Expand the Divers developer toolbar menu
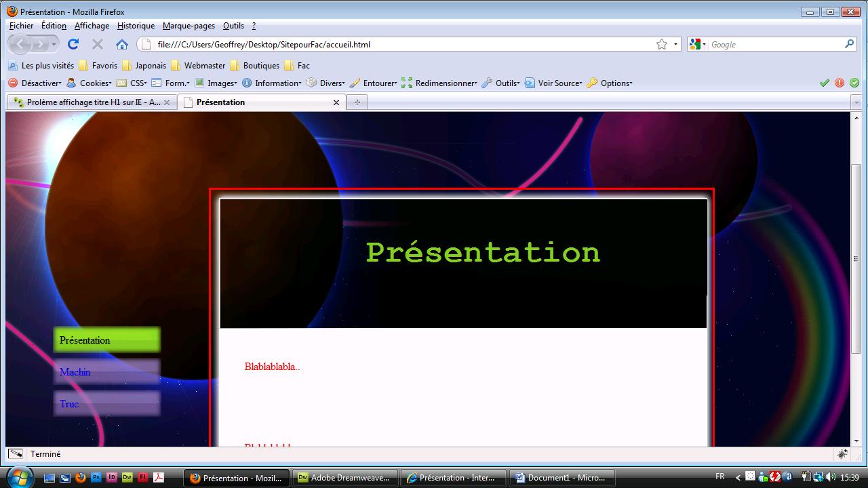Image resolution: width=868 pixels, height=488 pixels. click(x=325, y=83)
